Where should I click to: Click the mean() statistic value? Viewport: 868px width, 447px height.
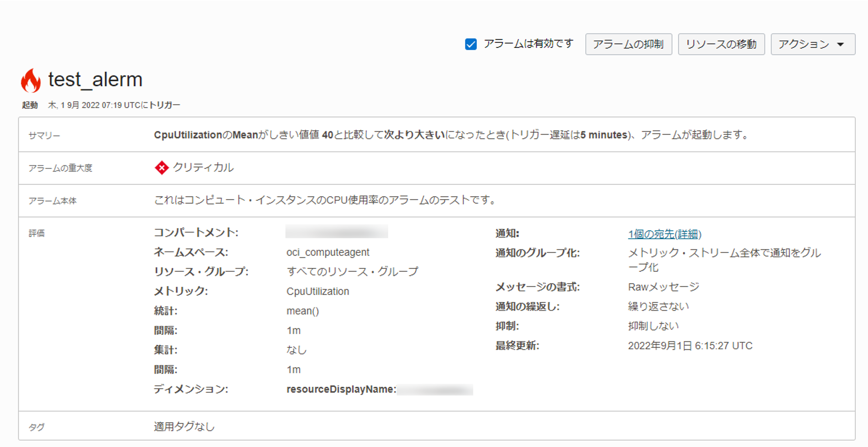[x=302, y=311]
